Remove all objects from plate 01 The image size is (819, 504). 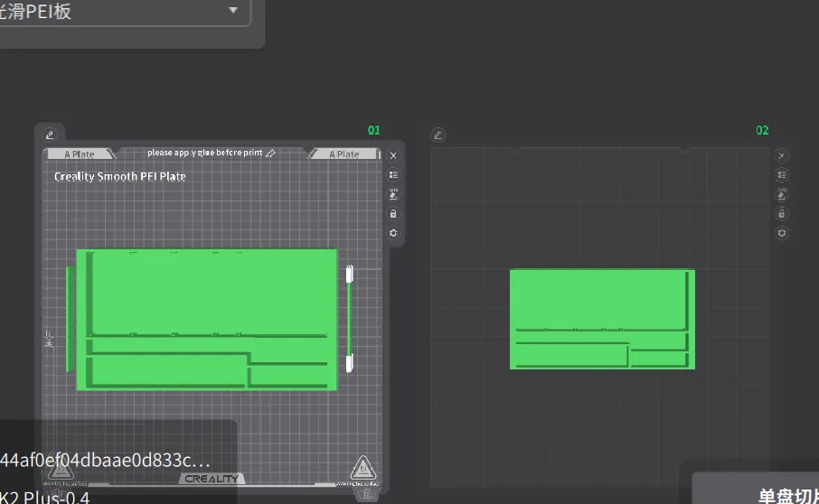tap(392, 155)
